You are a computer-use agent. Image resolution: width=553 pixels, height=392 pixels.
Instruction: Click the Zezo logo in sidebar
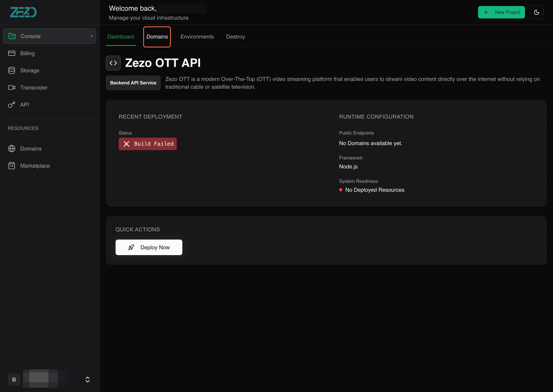(x=23, y=12)
